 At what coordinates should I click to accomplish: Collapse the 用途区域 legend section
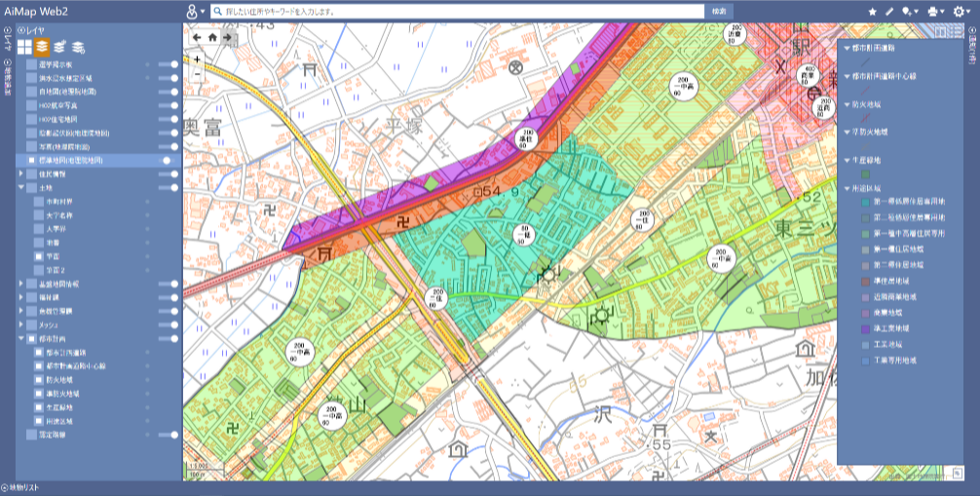846,189
